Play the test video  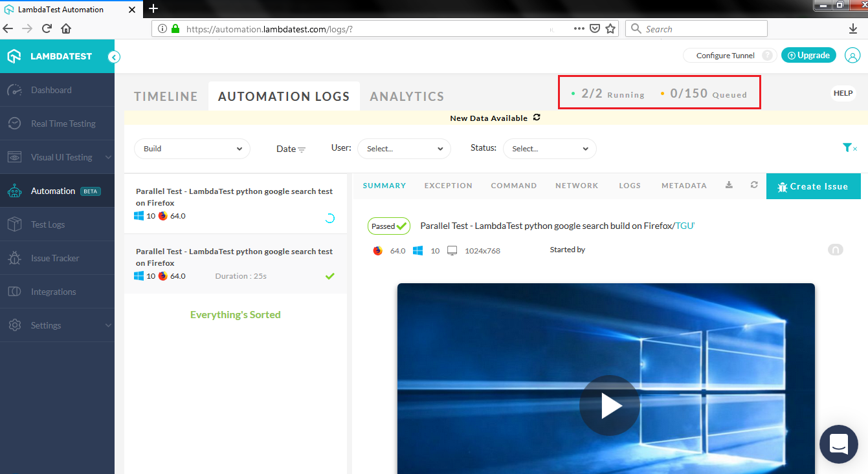pos(609,405)
